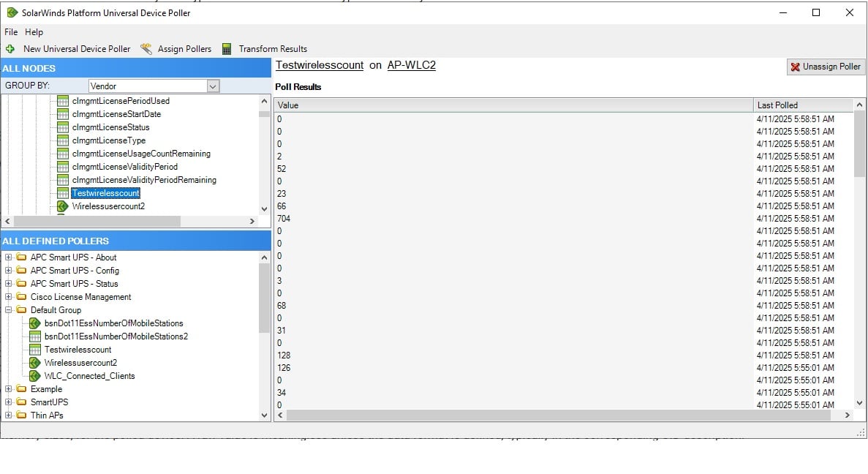Click table icon beside clmgmtLicenseUsageCountRemaining
868x474 pixels.
click(63, 154)
